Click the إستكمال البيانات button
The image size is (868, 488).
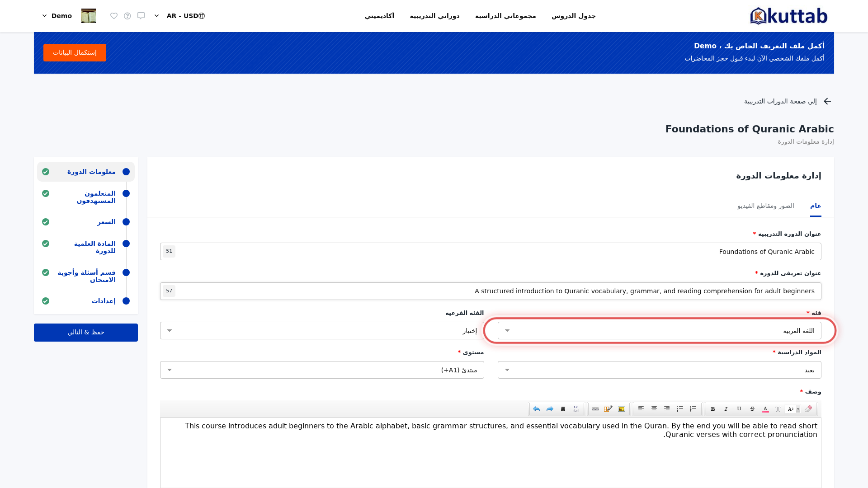[75, 52]
